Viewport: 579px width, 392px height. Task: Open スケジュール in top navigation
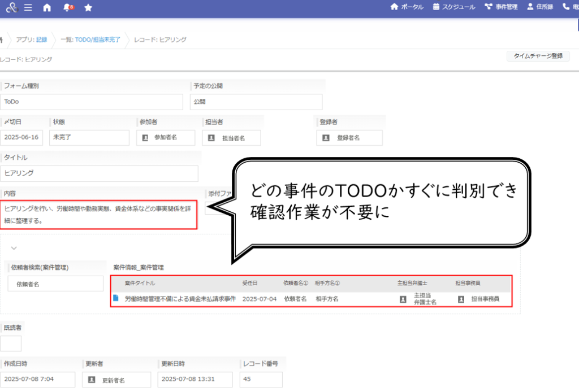(x=453, y=7)
